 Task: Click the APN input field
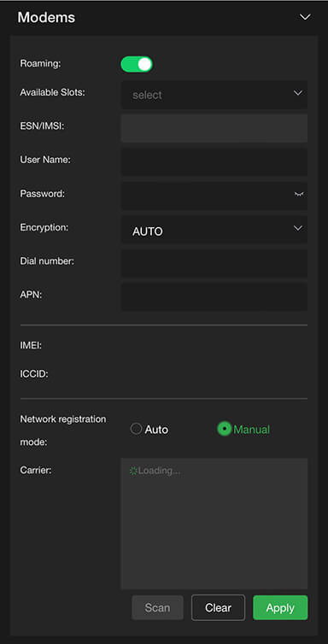tap(214, 296)
